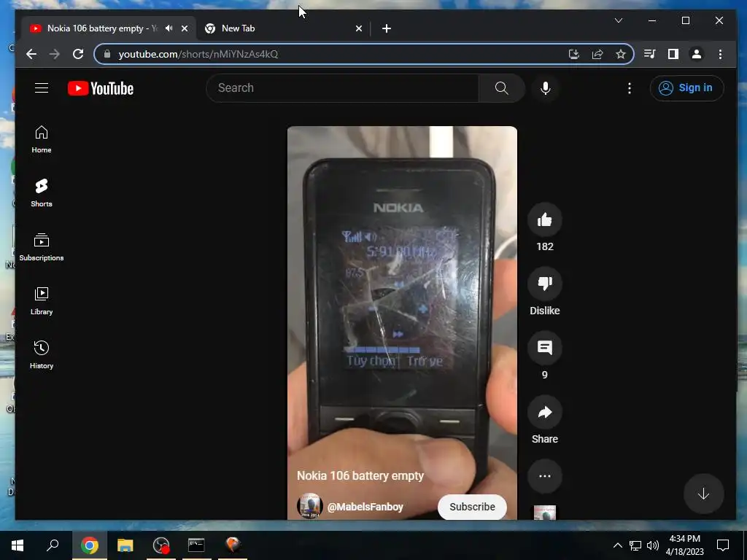Screen dimensions: 747x560
Task: Click the share page icon in address bar
Action: click(597, 54)
